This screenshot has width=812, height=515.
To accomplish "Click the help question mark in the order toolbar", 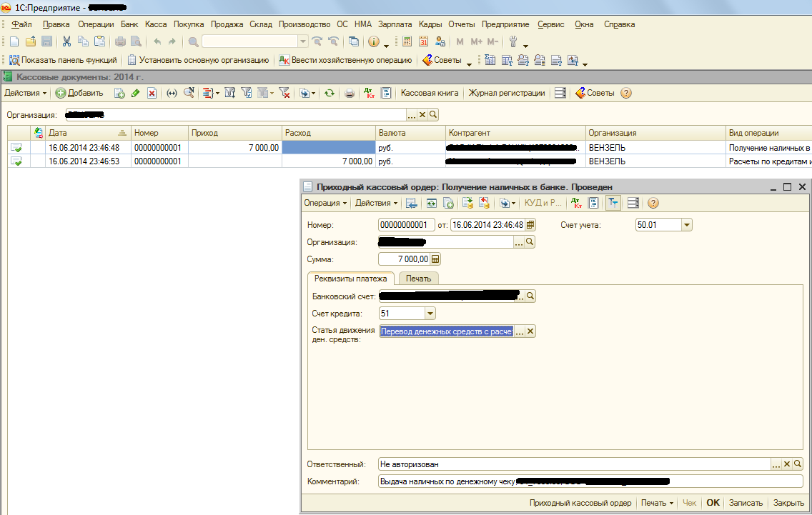I will [x=653, y=203].
